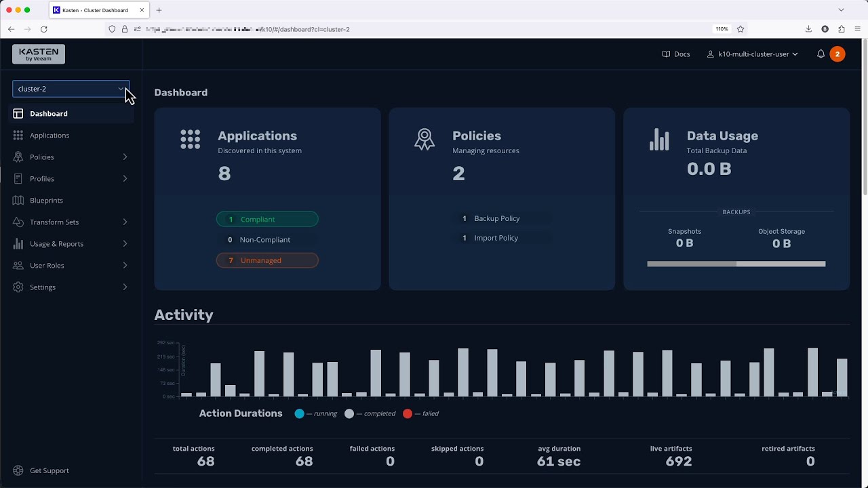Click the 110% zoom level indicator
This screenshot has height=488, width=868.
[x=722, y=29]
